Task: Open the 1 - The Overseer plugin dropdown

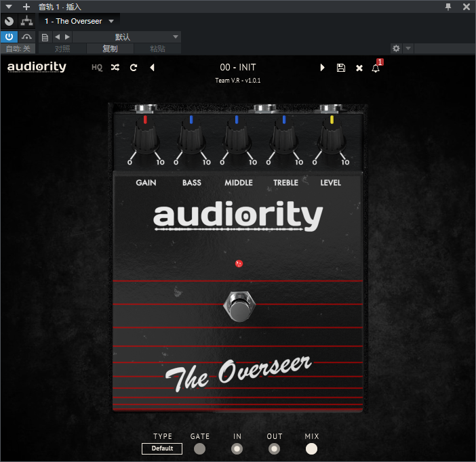Action: click(x=79, y=21)
